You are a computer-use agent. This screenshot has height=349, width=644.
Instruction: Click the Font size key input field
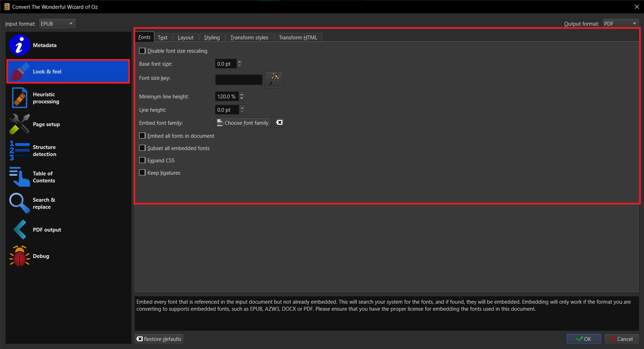point(239,80)
